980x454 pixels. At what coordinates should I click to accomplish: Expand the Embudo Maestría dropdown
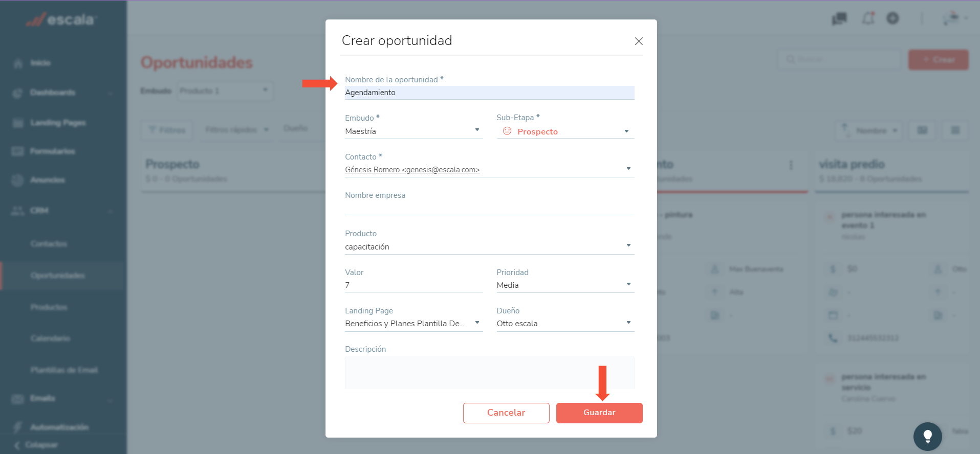[x=413, y=131]
